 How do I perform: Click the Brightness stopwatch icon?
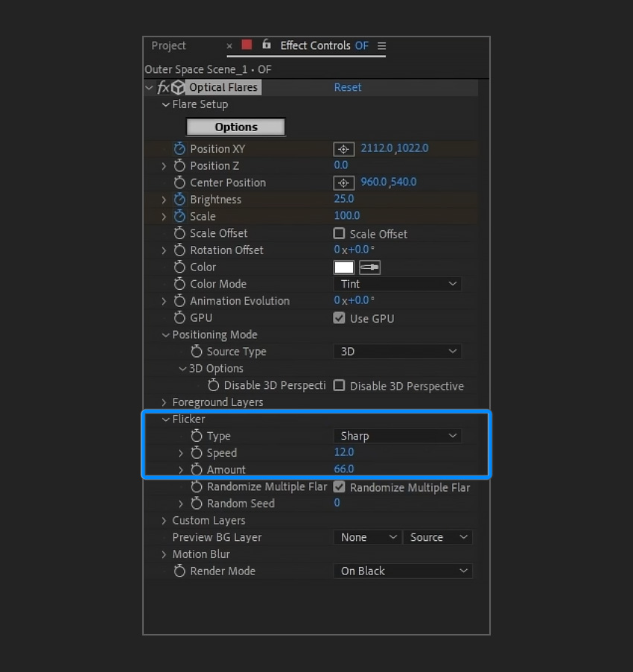[x=179, y=200]
